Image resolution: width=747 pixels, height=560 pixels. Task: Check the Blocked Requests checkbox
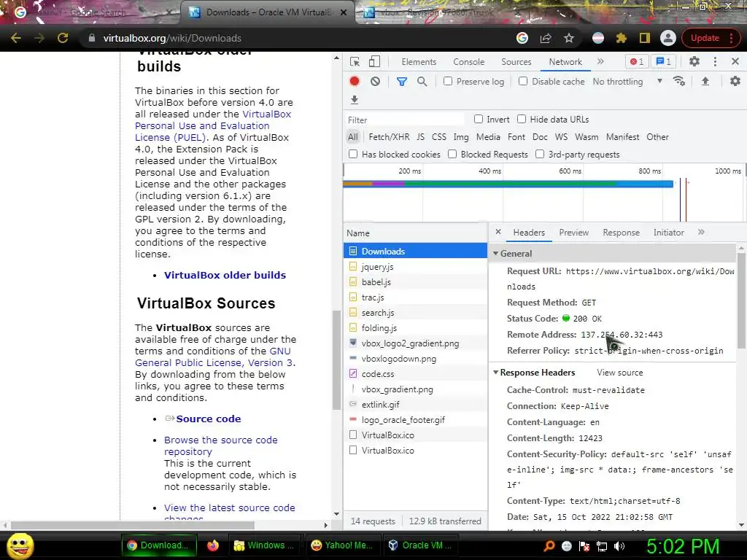452,154
